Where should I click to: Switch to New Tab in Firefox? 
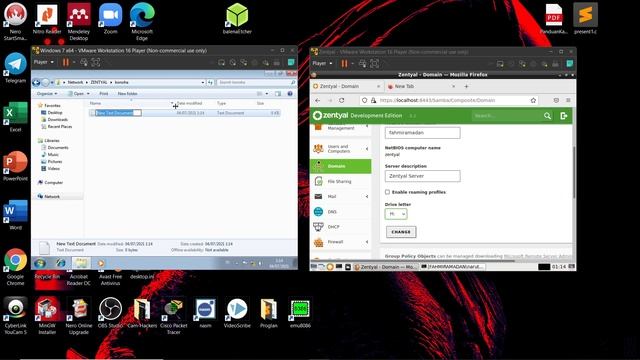click(x=421, y=87)
